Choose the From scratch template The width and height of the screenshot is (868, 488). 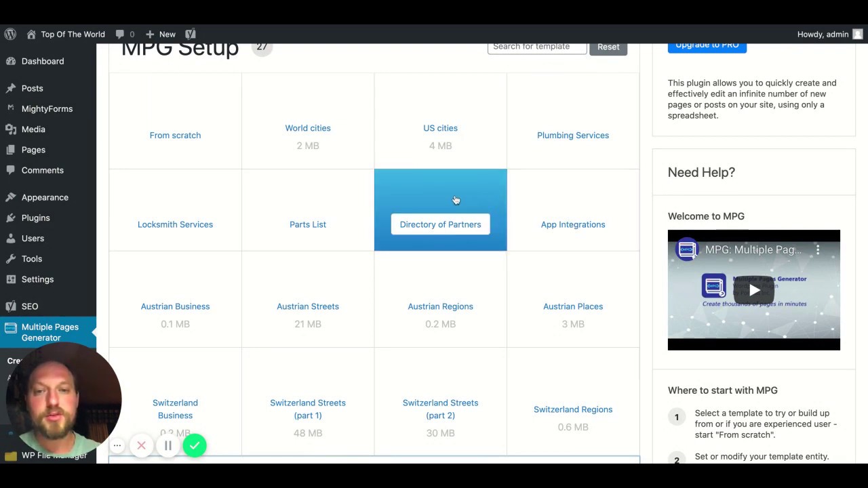coord(175,135)
